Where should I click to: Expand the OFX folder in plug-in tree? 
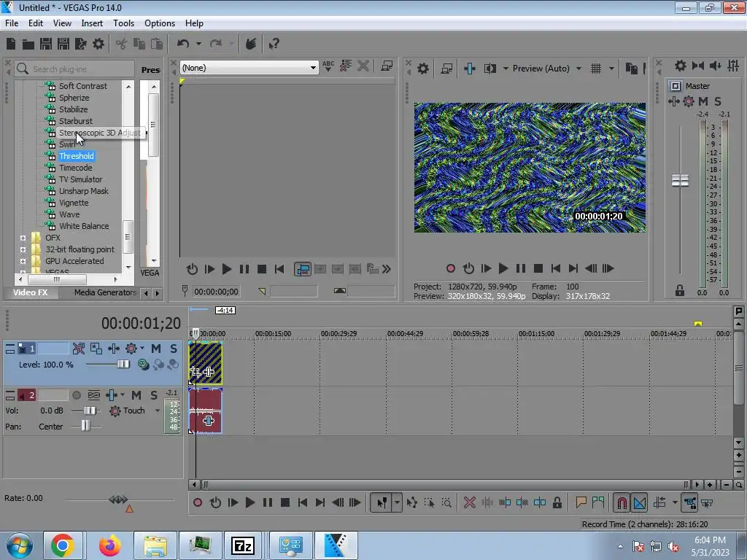pyautogui.click(x=23, y=238)
